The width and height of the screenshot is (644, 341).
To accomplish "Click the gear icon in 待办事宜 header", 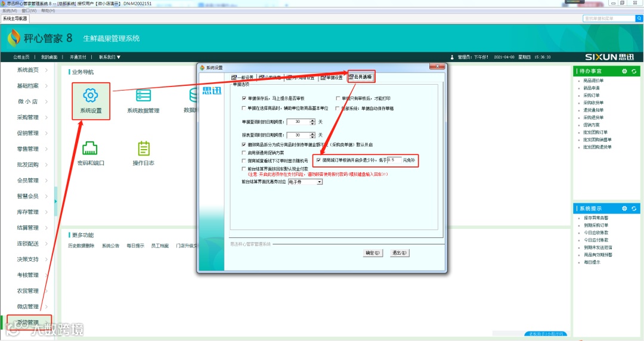I will click(x=624, y=71).
